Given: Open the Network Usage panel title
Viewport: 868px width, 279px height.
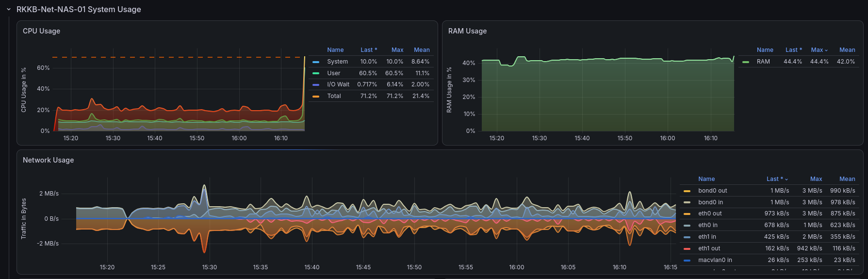Looking at the screenshot, I should coord(49,160).
